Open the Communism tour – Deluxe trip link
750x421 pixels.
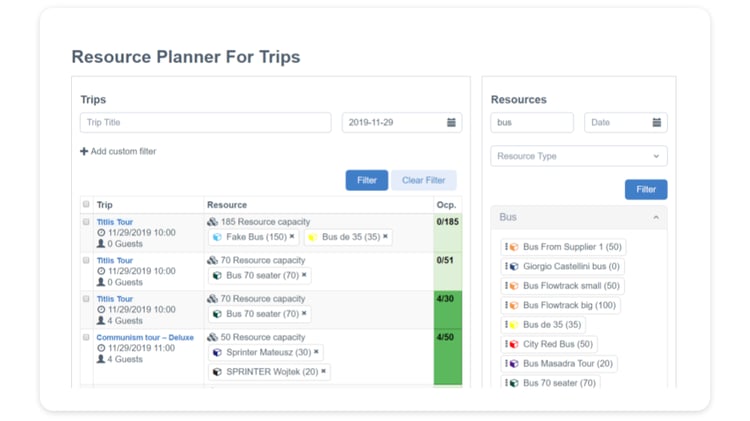click(x=145, y=338)
